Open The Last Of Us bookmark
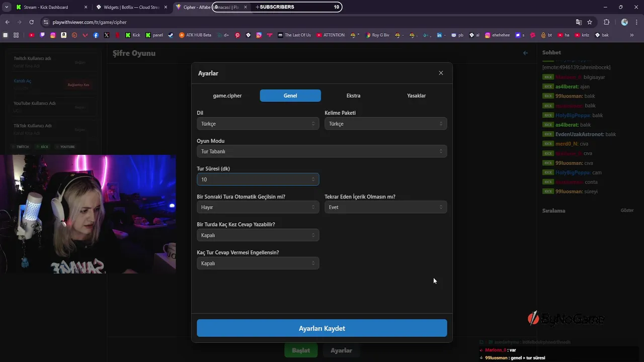 coord(294,35)
